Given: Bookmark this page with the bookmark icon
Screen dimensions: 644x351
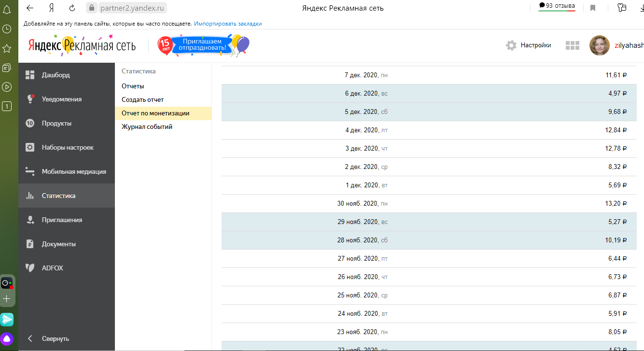Looking at the screenshot, I should [593, 8].
